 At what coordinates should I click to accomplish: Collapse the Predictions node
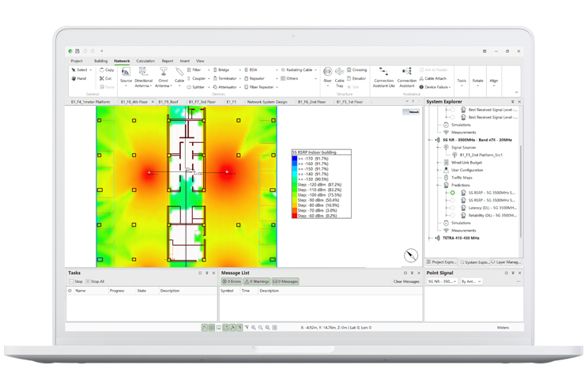coord(438,185)
